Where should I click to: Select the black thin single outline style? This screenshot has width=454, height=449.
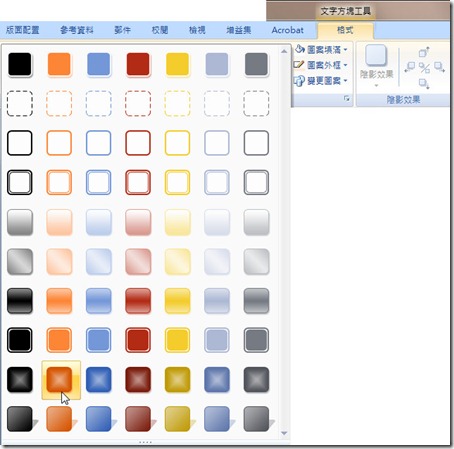pos(20,143)
